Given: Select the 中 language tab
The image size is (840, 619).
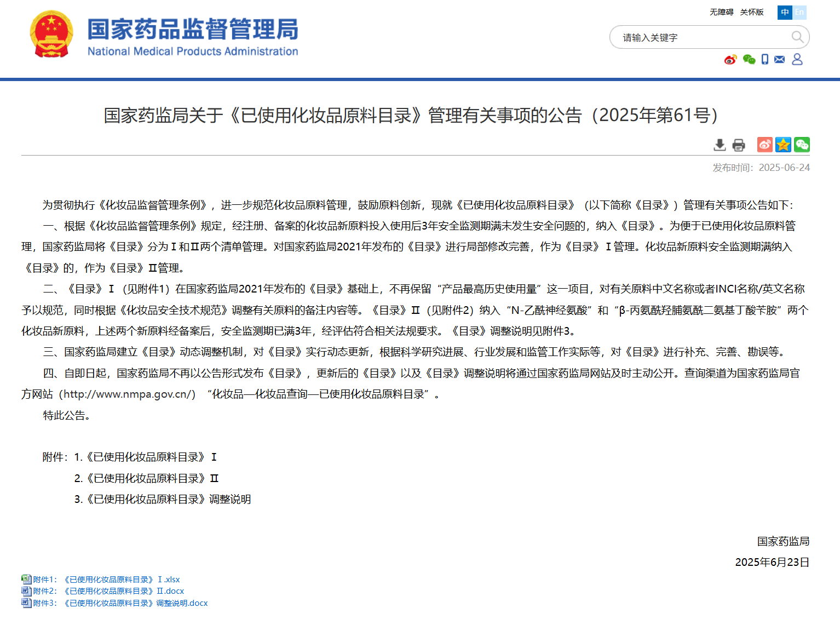Looking at the screenshot, I should pos(784,12).
